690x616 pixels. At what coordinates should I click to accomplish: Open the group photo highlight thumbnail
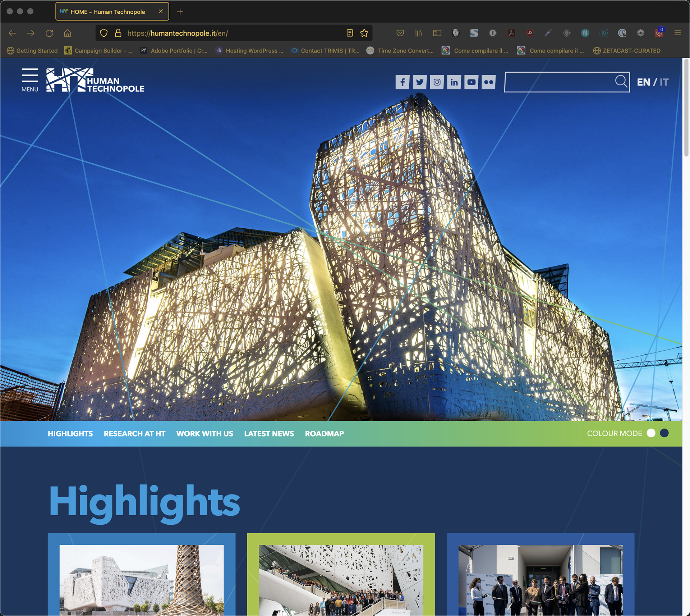tap(341, 580)
